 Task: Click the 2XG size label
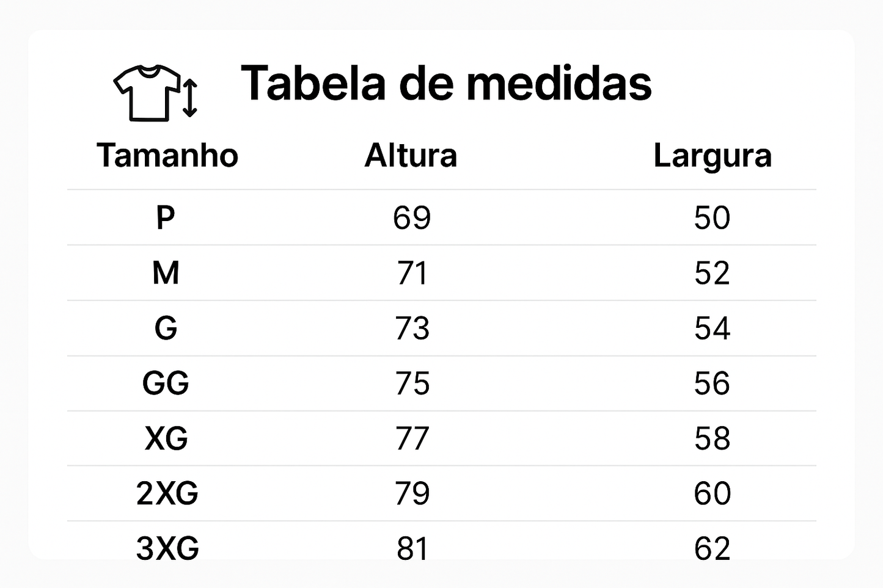click(167, 493)
